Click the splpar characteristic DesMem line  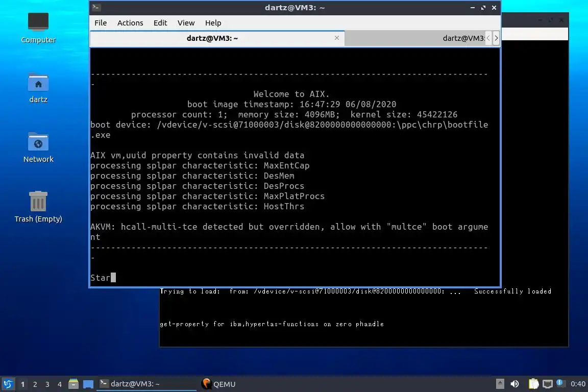point(192,176)
